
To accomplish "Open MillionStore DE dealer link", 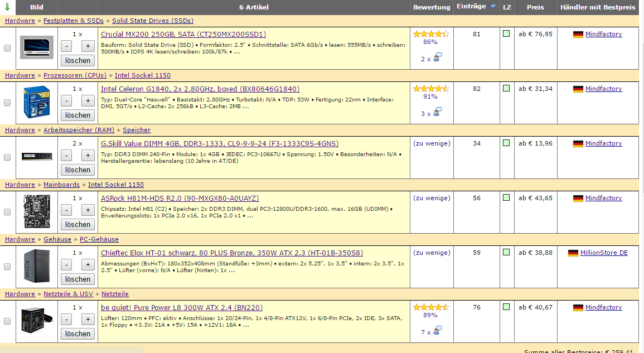I will (x=604, y=253).
